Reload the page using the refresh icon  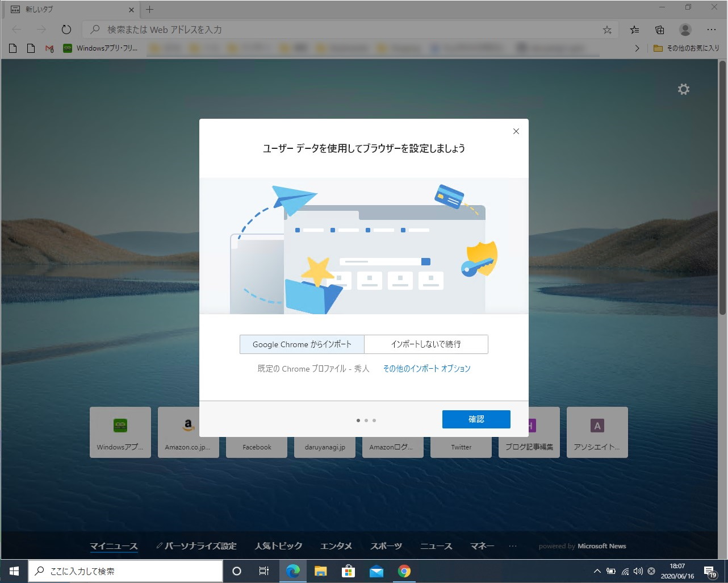pyautogui.click(x=66, y=30)
